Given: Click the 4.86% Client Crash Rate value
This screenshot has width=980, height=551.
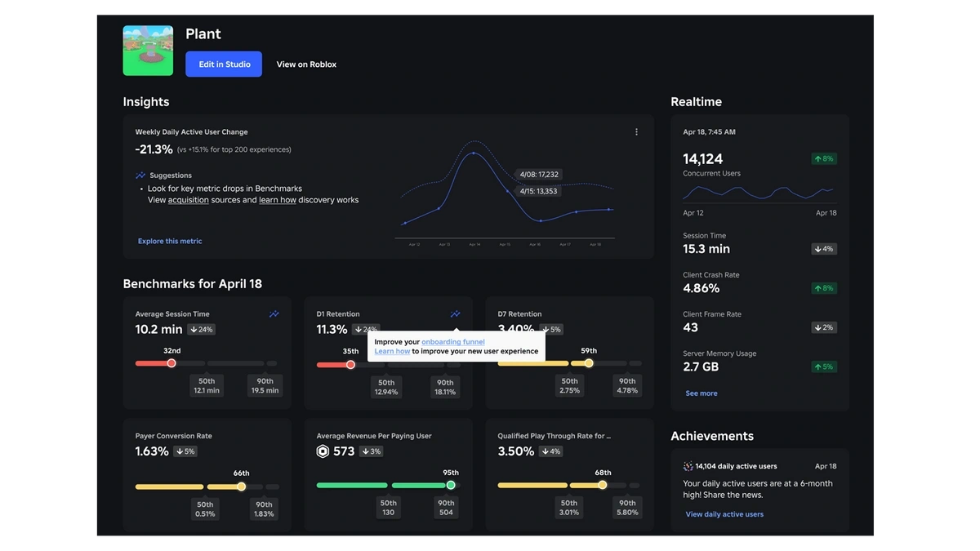Looking at the screenshot, I should pyautogui.click(x=702, y=288).
